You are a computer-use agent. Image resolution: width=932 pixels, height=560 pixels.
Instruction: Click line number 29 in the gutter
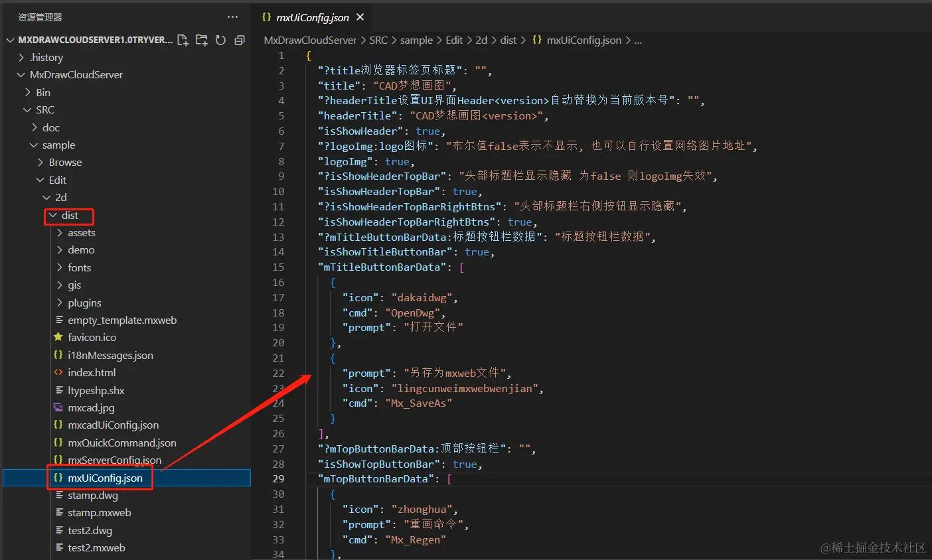click(278, 479)
